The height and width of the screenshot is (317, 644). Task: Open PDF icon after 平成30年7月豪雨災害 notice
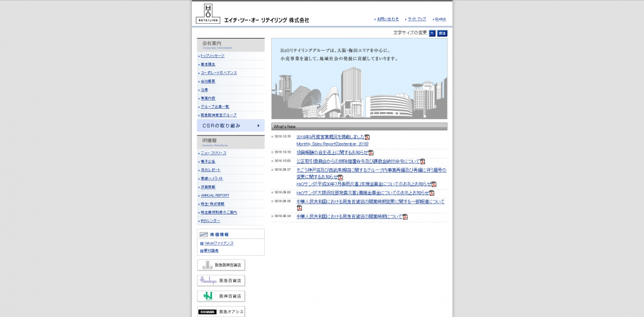click(433, 184)
